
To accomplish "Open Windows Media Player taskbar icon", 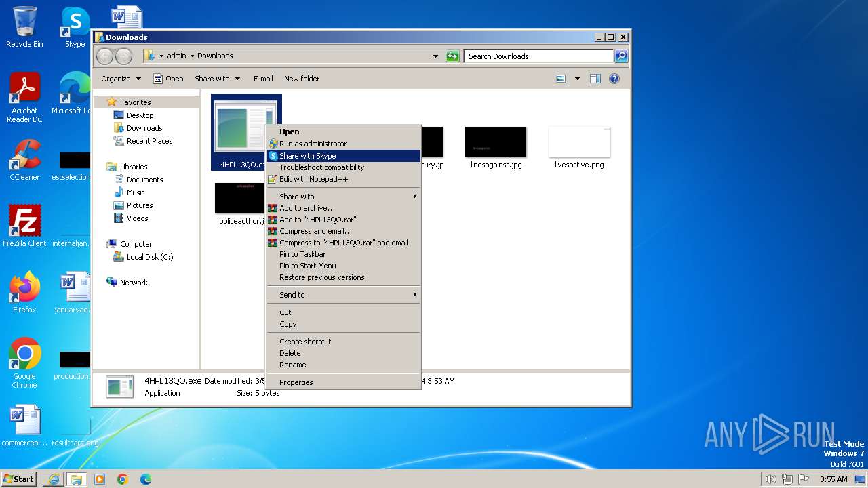I will [x=100, y=479].
